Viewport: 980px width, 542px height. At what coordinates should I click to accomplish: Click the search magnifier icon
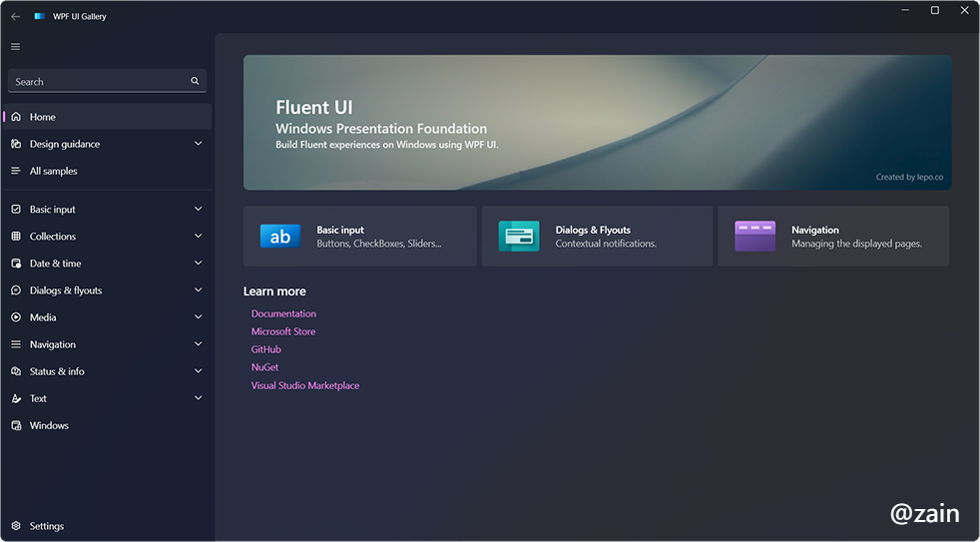click(x=195, y=81)
